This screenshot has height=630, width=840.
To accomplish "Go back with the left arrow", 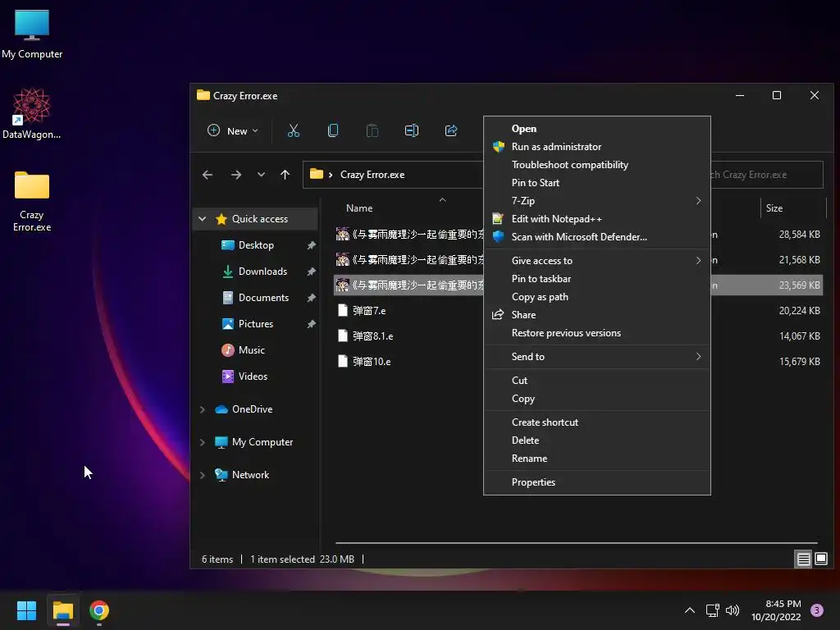I will 208,175.
